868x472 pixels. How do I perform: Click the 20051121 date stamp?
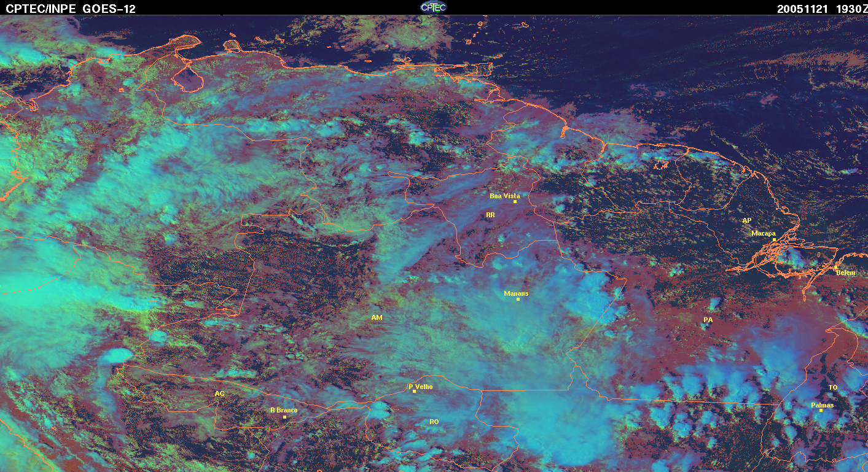803,9
